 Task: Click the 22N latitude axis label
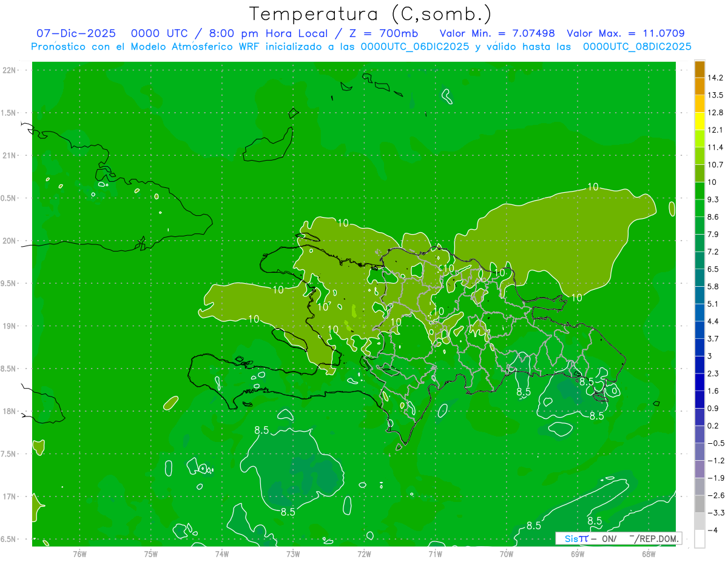pyautogui.click(x=9, y=70)
